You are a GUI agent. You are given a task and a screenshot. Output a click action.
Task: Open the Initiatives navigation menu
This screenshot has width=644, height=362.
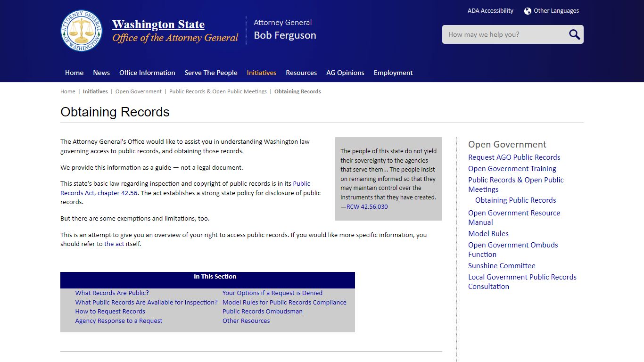pos(261,73)
